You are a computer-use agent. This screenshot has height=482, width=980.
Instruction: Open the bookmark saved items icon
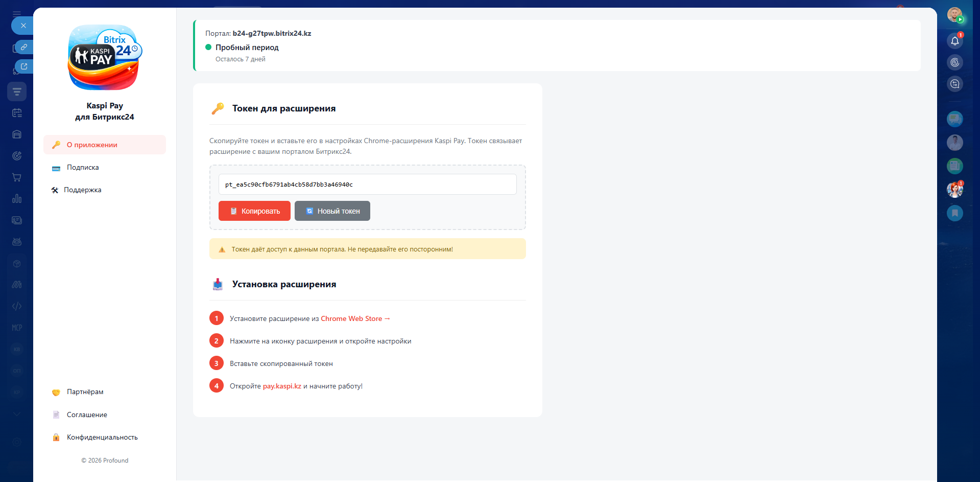point(955,213)
